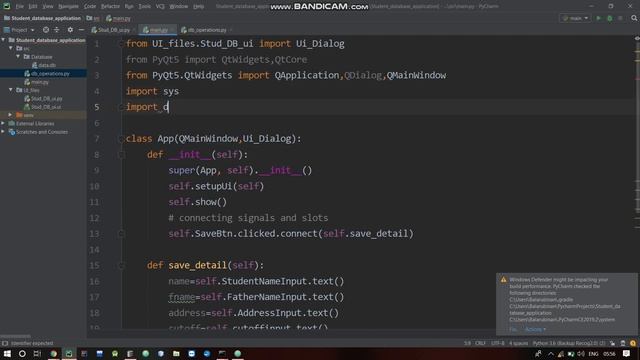The height and width of the screenshot is (360, 640).
Task: Collapse the src folder arrow
Action: click(11, 48)
